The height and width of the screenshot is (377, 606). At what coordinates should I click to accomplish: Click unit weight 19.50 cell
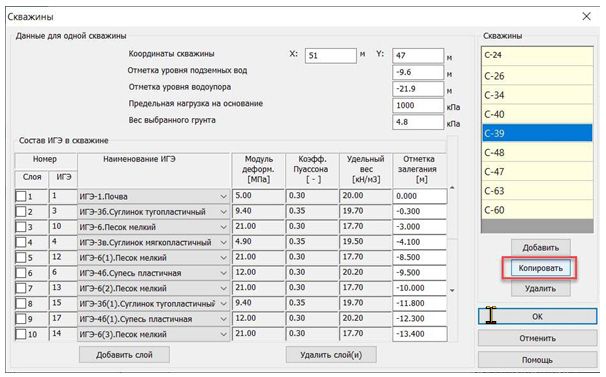[x=366, y=242]
